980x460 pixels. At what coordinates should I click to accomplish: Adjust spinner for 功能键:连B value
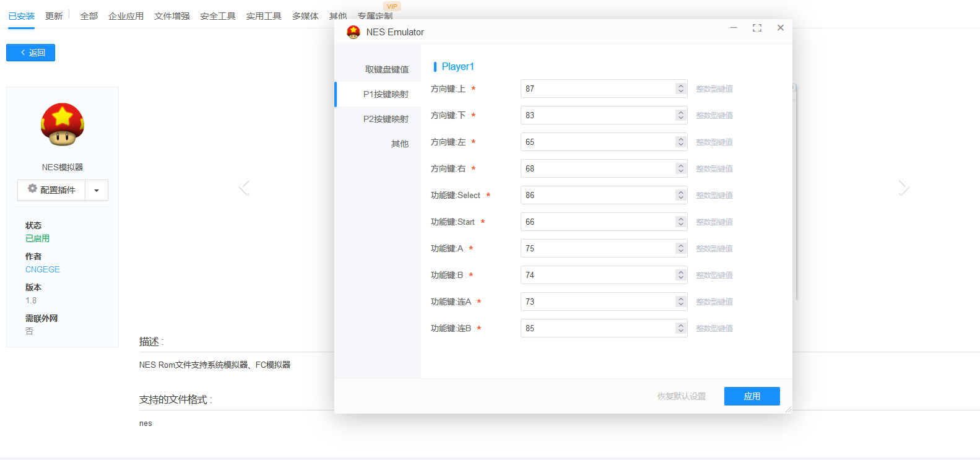(x=681, y=328)
